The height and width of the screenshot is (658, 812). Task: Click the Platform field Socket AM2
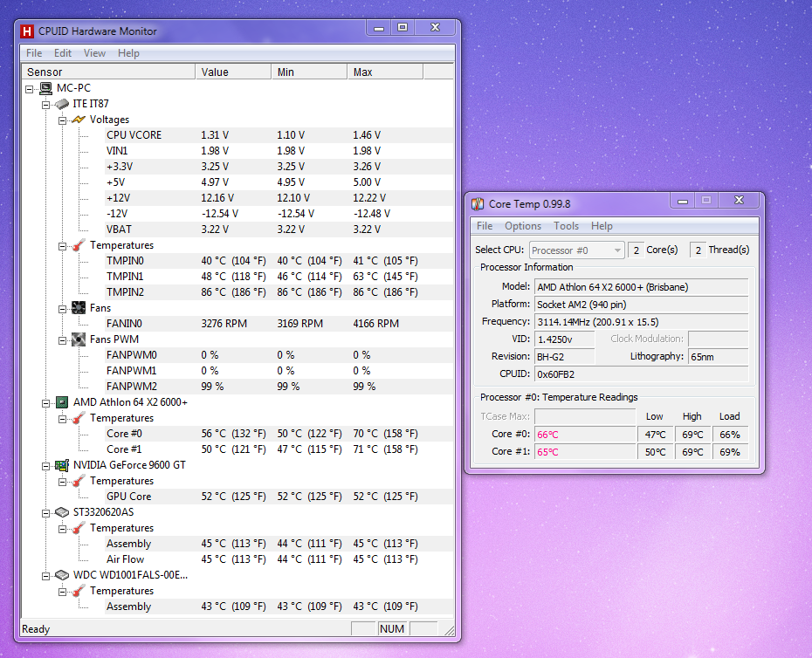(x=642, y=305)
